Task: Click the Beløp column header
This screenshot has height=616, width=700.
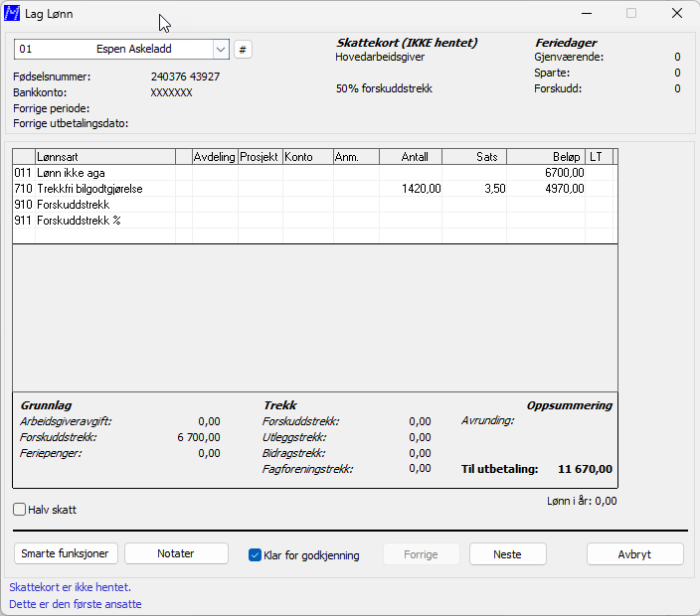Action: point(546,157)
